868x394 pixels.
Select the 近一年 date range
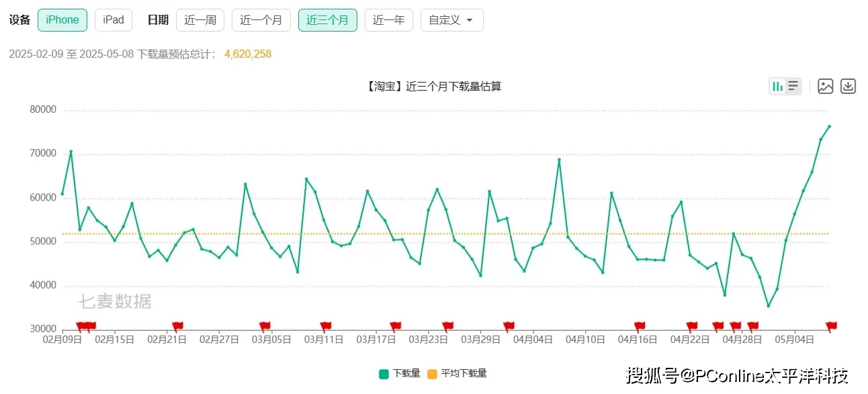tap(388, 20)
